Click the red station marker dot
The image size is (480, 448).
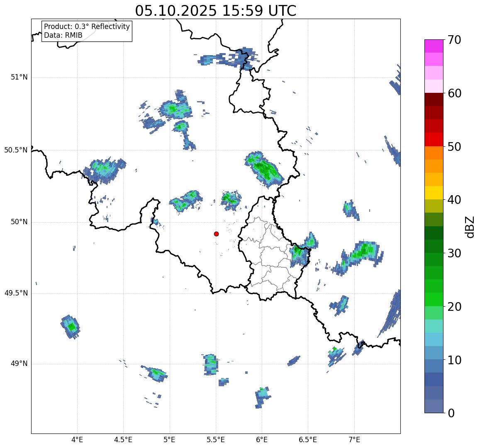217,234
